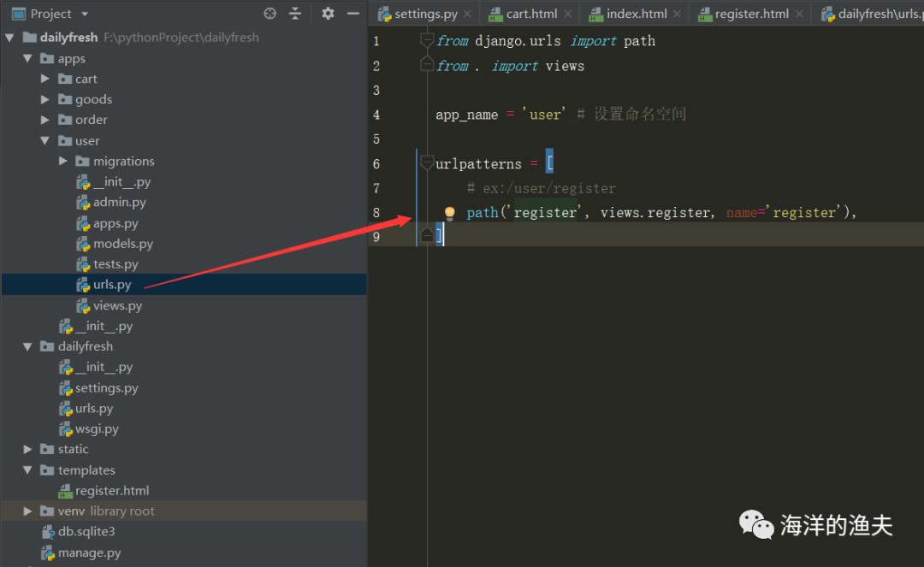Image resolution: width=924 pixels, height=567 pixels.
Task: Switch to the register.html tab
Action: [x=751, y=14]
